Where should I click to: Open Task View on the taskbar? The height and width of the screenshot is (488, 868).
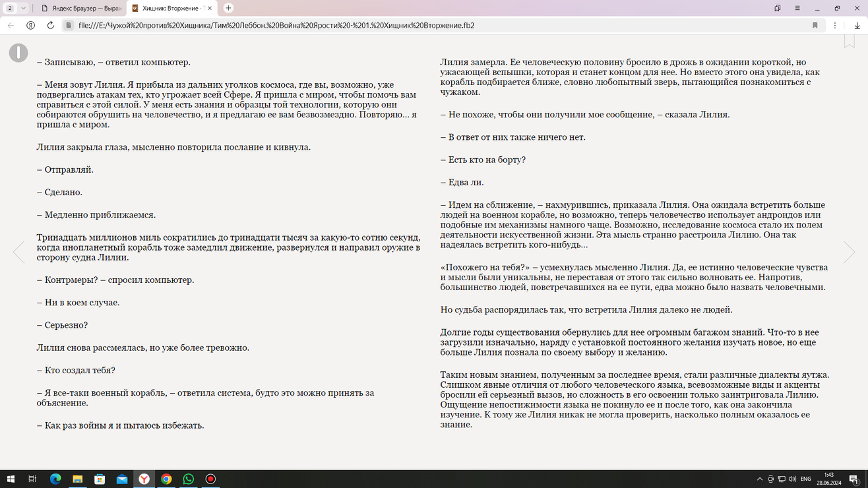32,479
